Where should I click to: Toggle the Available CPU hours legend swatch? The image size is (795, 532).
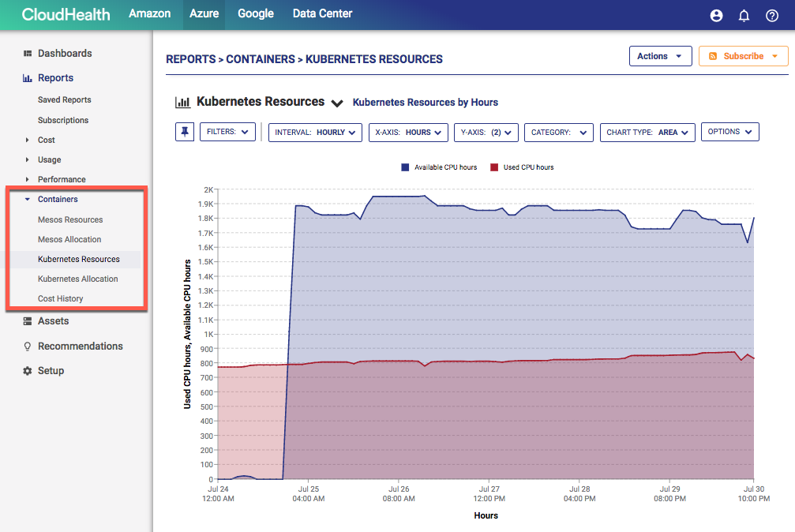405,167
